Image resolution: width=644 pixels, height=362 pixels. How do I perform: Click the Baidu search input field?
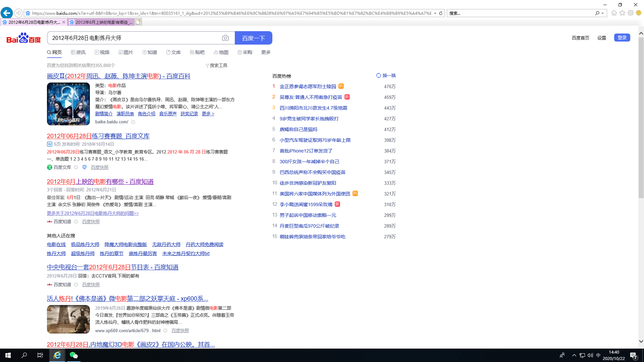pos(134,38)
